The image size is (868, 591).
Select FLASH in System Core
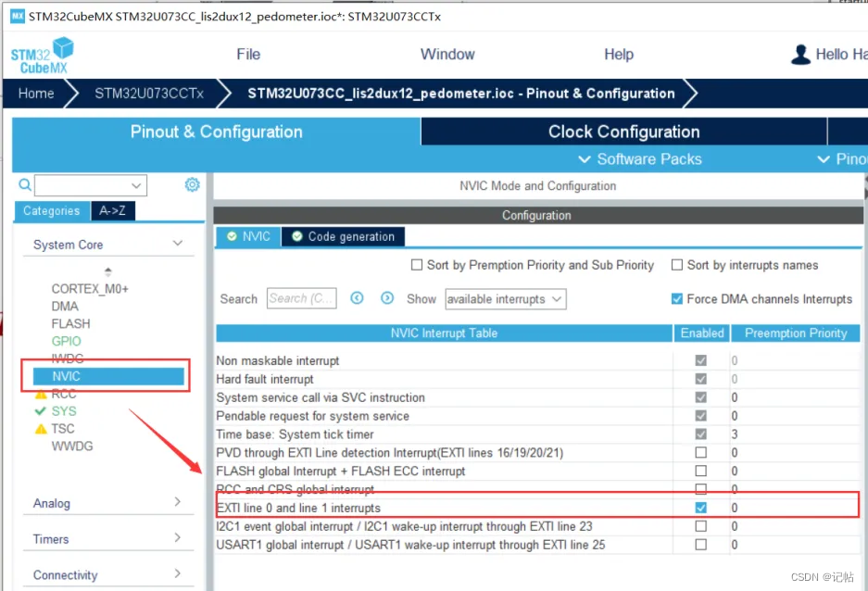tap(70, 323)
